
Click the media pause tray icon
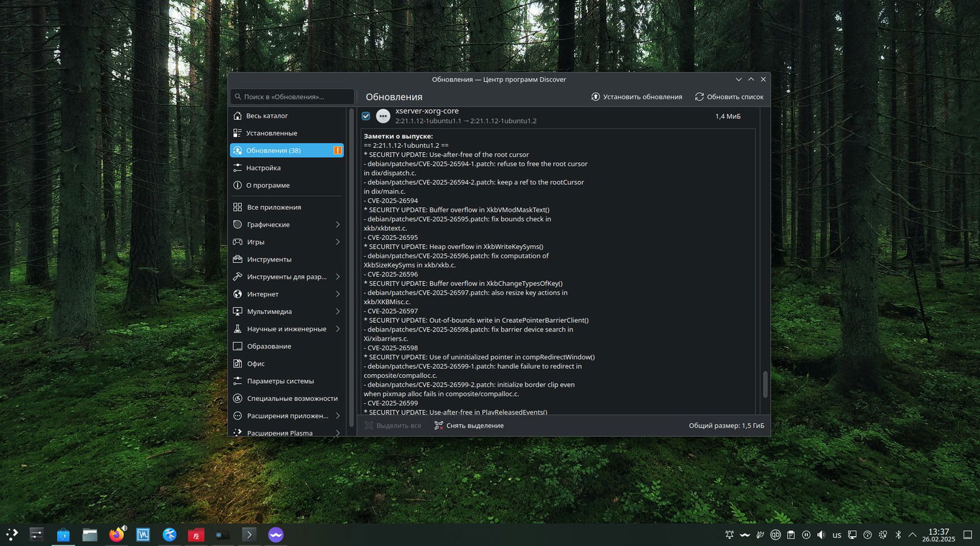coord(806,535)
